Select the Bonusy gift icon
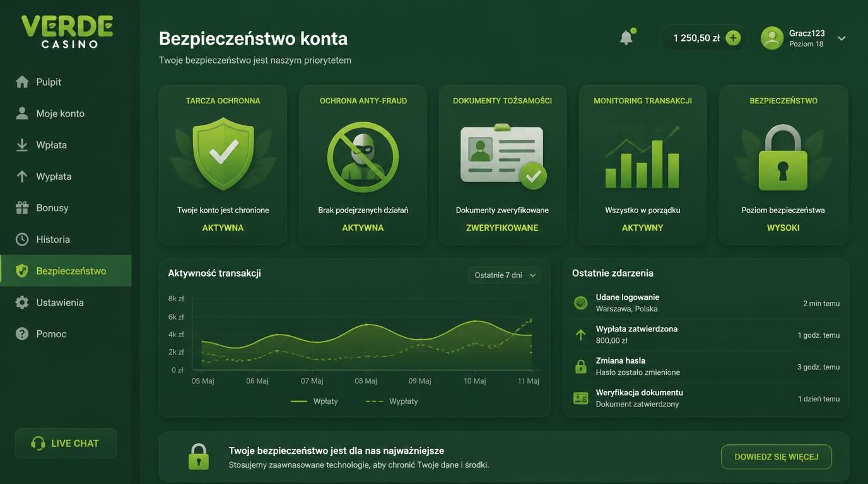Image resolution: width=868 pixels, height=484 pixels. tap(22, 207)
